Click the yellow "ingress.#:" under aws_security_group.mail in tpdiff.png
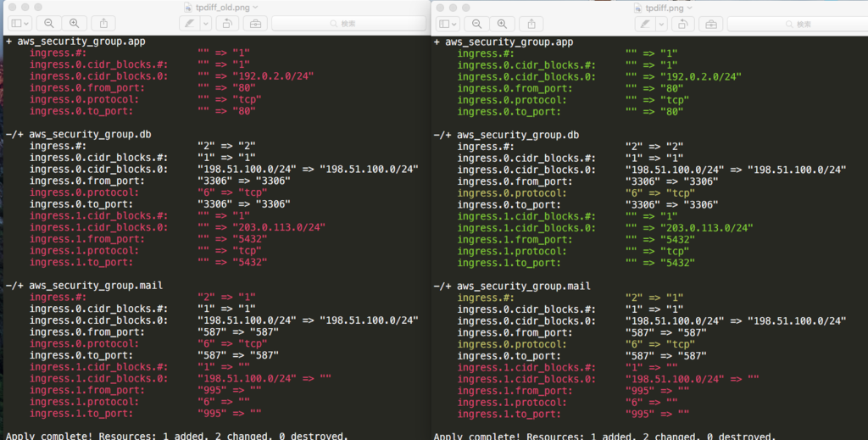The image size is (868, 440). click(486, 298)
